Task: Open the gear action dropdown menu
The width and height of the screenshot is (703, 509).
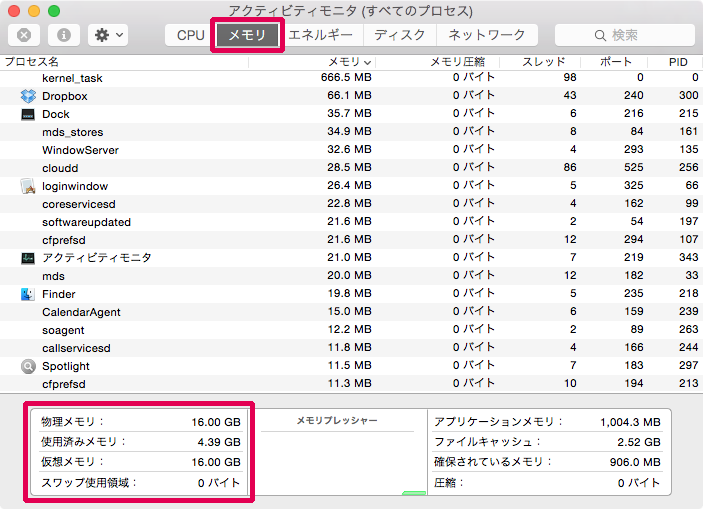Action: [108, 35]
